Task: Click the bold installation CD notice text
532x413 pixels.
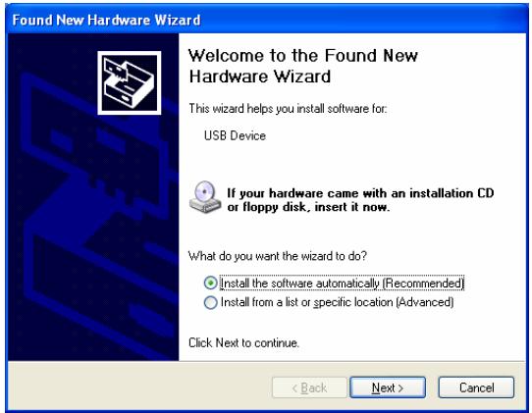Action: click(x=360, y=200)
